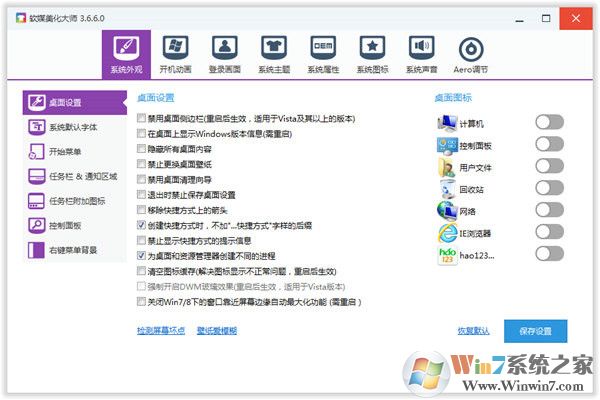Click the 网络 globe icon

click(447, 211)
